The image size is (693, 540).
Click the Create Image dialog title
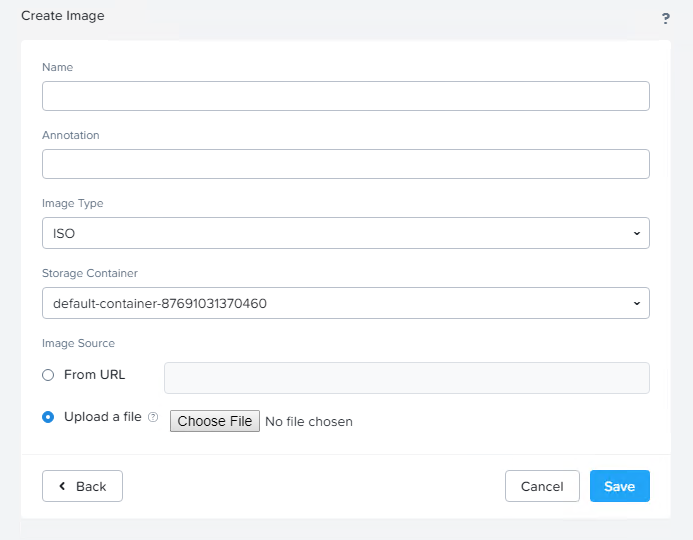tap(62, 16)
